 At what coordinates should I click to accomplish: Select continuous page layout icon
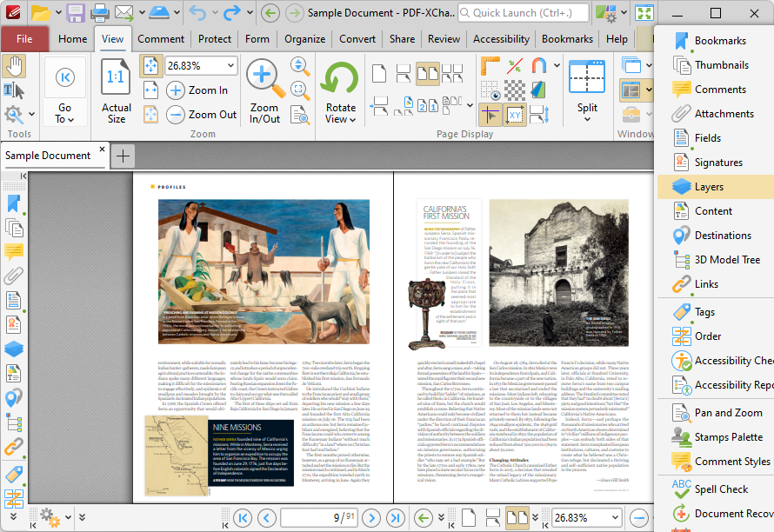(x=403, y=74)
